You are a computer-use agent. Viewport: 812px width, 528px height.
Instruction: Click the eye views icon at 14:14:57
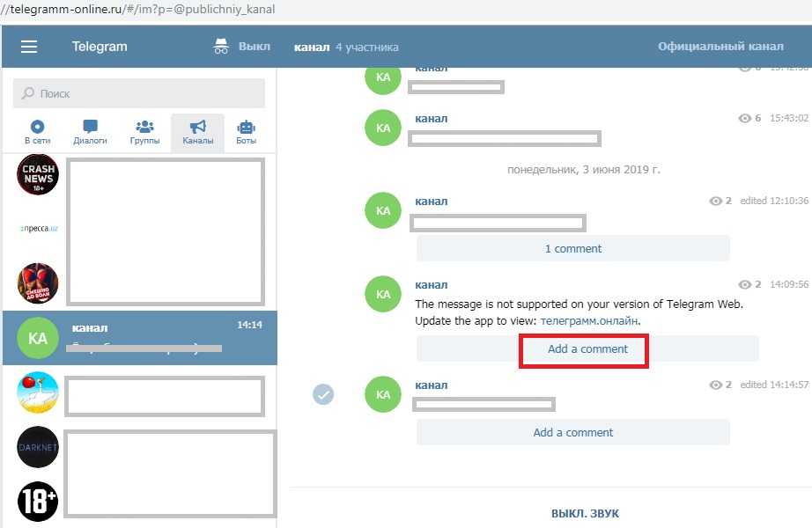pos(715,385)
